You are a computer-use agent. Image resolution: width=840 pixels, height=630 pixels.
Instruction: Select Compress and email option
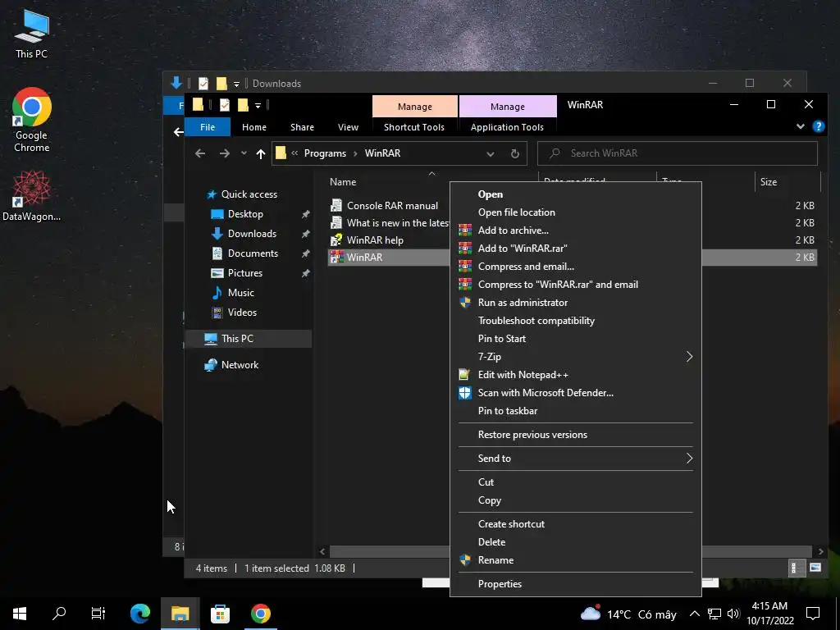point(576,267)
